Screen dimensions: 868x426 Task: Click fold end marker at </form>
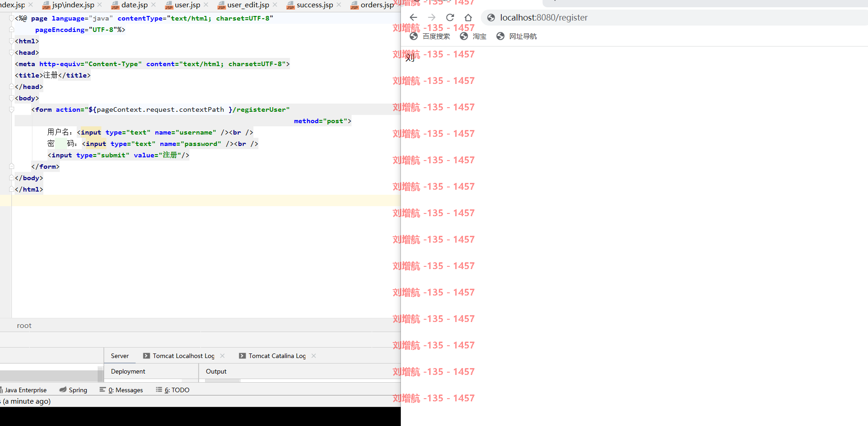[11, 166]
